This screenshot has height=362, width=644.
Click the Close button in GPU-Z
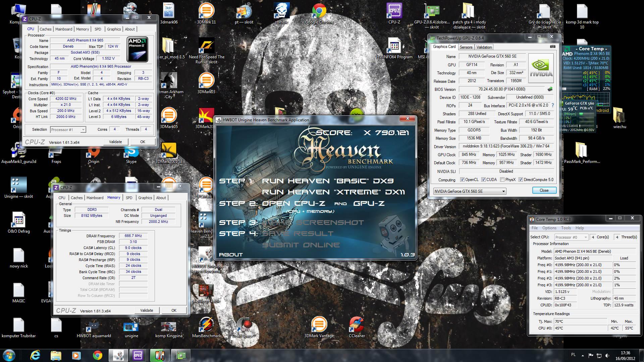[544, 190]
